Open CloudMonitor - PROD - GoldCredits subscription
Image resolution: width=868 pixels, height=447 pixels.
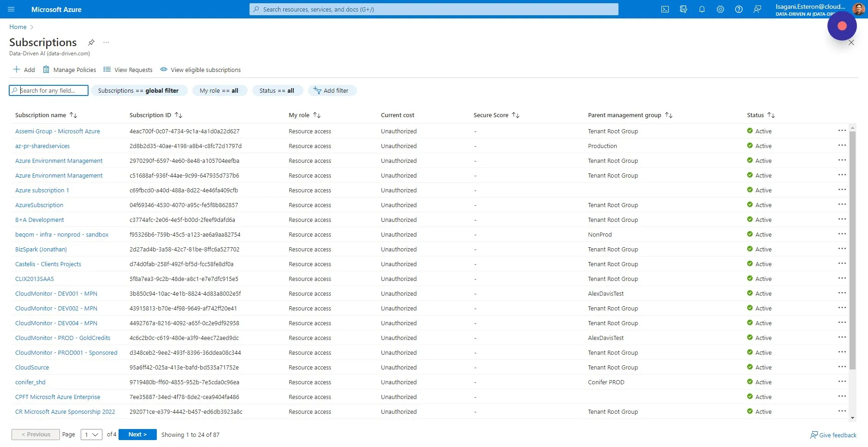[x=63, y=338]
